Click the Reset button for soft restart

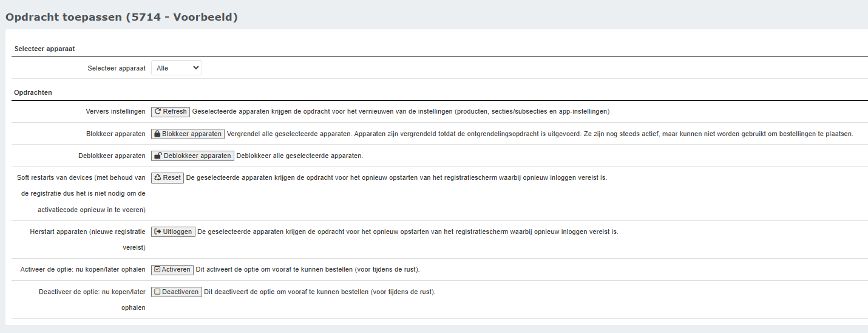click(168, 178)
